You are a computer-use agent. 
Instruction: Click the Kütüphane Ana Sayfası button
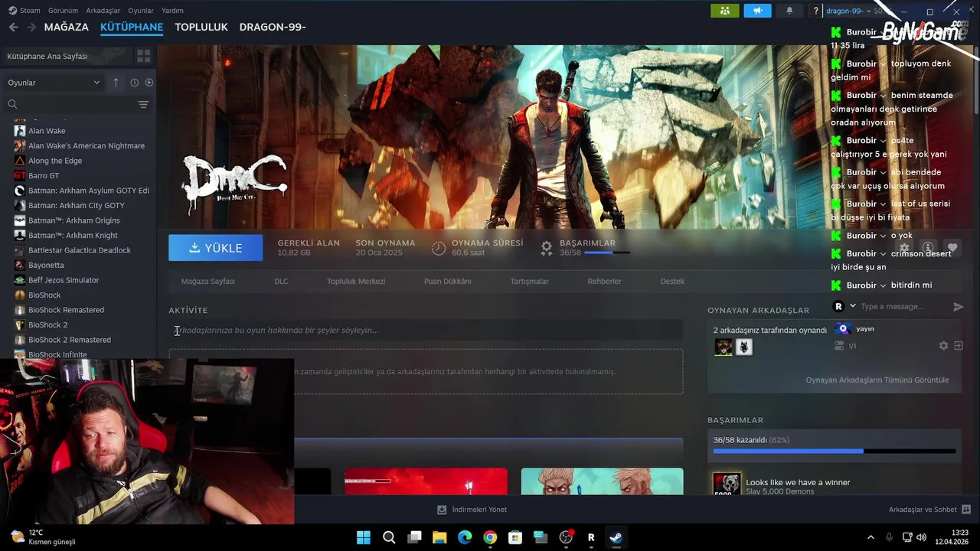pyautogui.click(x=66, y=56)
